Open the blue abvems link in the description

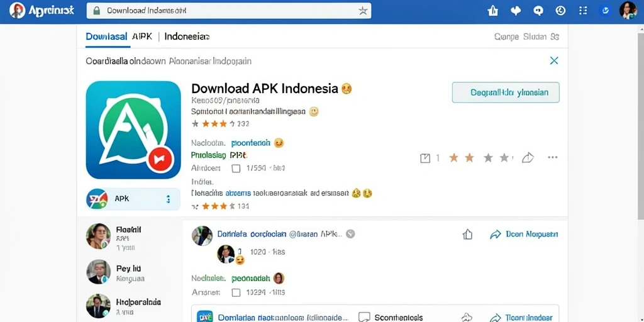238,192
